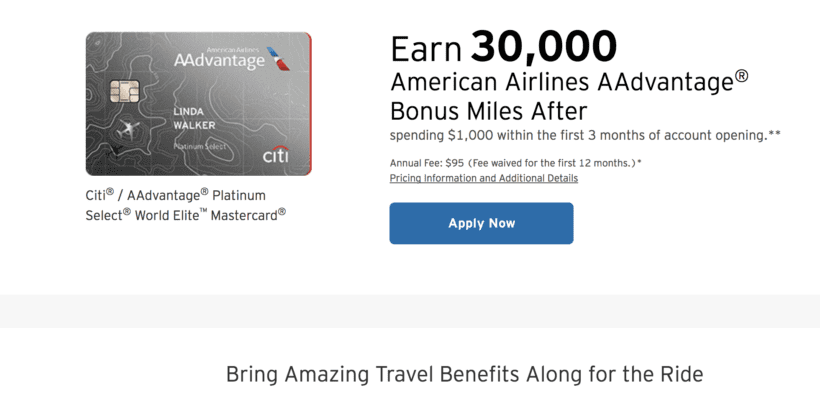820x410 pixels.
Task: Click the fee waived for 12 months note
Action: coord(554,163)
